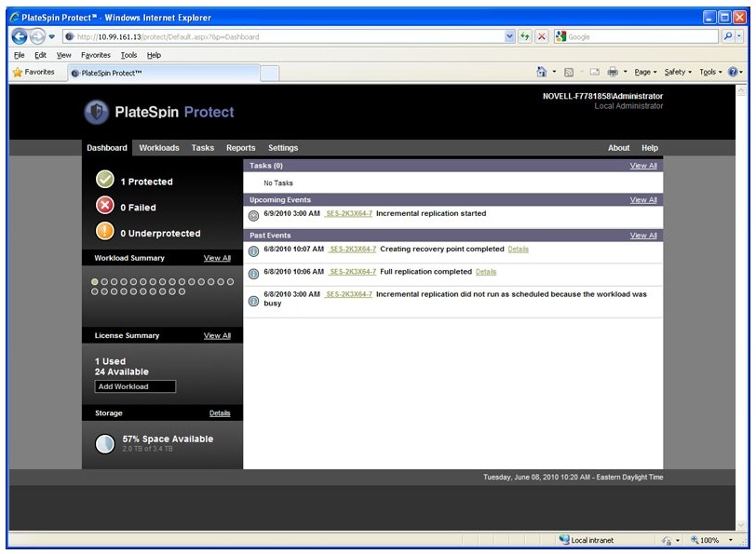Image resolution: width=756 pixels, height=554 pixels.
Task: Open the Reports tab
Action: coord(240,147)
